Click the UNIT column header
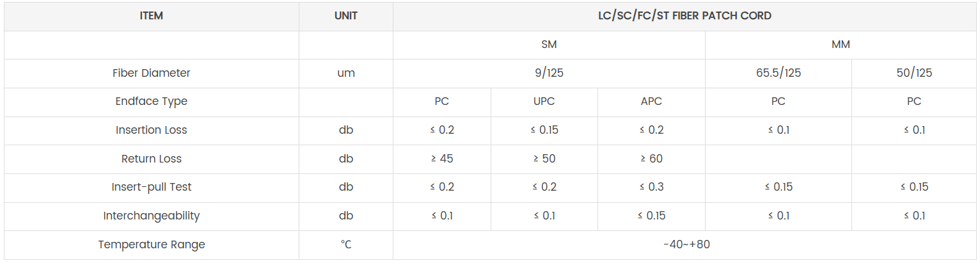 346,16
